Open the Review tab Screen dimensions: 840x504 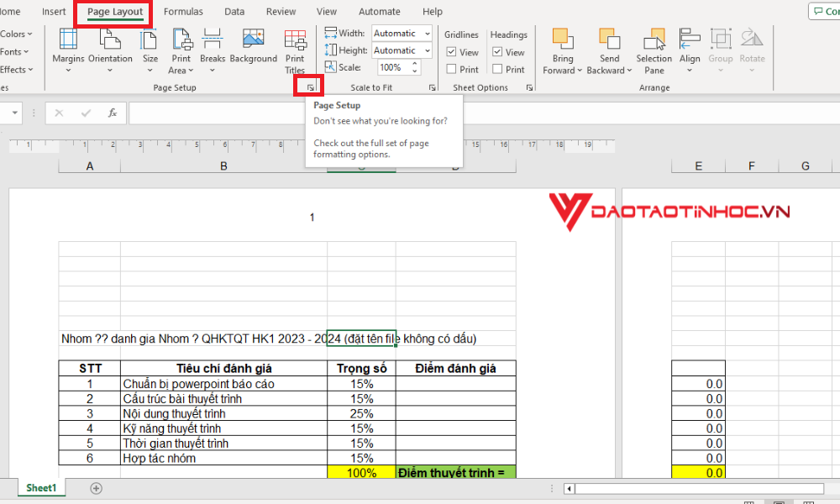point(281,11)
